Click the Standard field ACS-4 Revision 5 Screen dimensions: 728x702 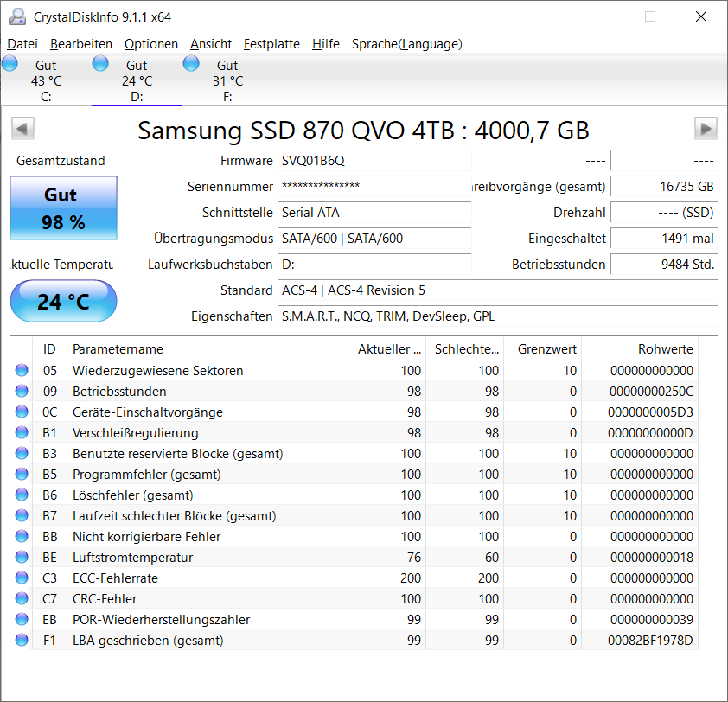point(498,290)
